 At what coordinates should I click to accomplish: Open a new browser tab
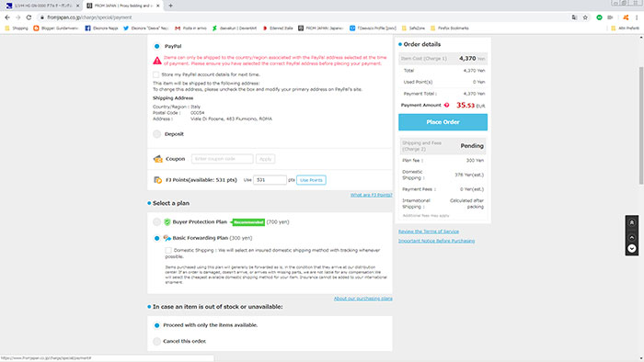[170, 6]
